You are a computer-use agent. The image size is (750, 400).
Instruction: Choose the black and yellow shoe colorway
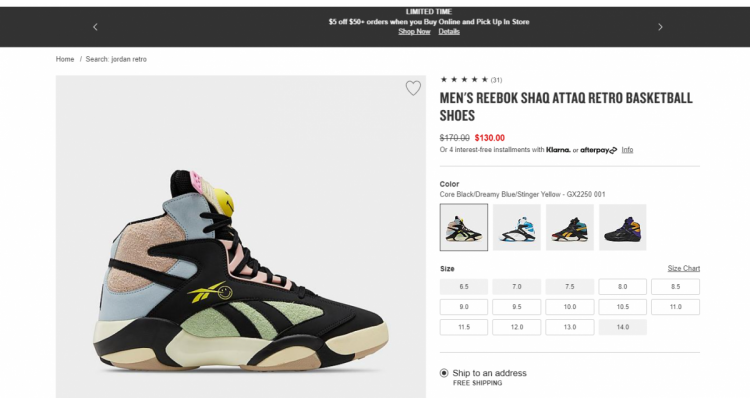click(x=570, y=227)
